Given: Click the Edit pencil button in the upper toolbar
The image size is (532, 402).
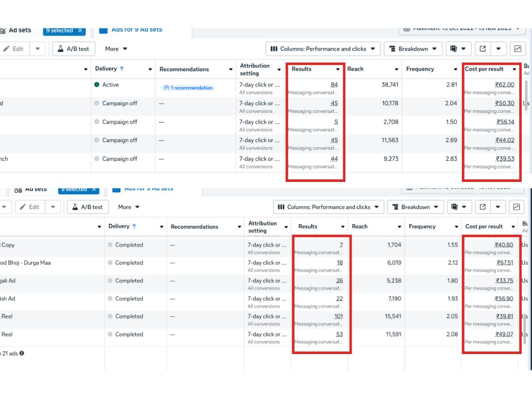Looking at the screenshot, I should (x=14, y=49).
